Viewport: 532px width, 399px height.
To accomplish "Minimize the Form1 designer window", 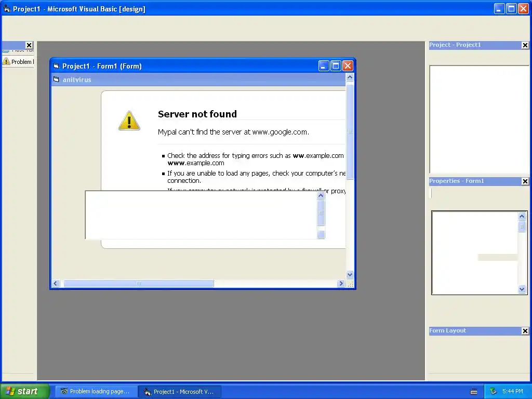I will tap(324, 66).
